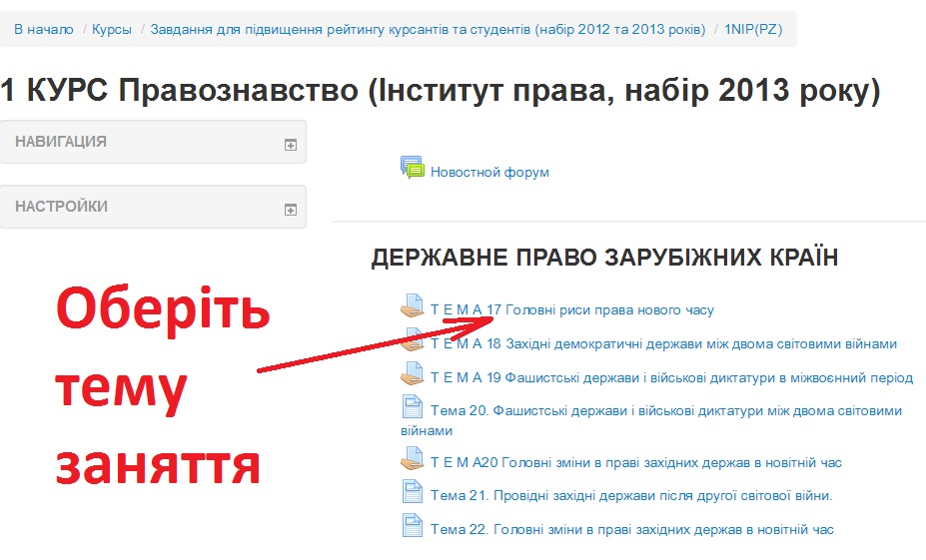Click the page icon beside Тема 22

(413, 526)
